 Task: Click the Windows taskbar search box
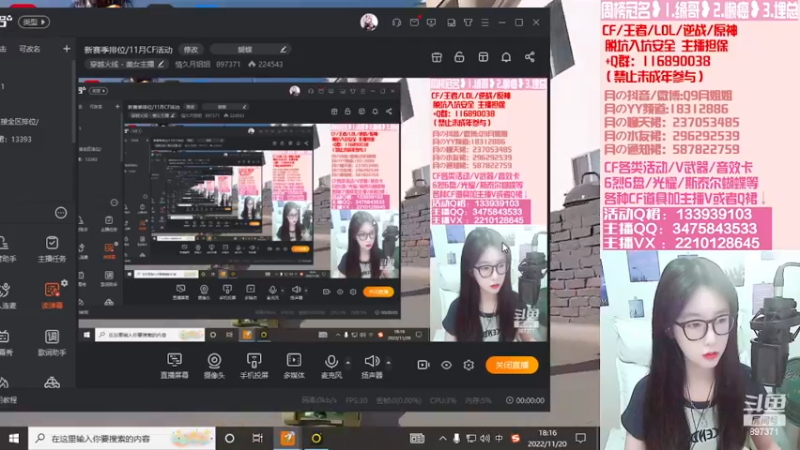(121, 438)
